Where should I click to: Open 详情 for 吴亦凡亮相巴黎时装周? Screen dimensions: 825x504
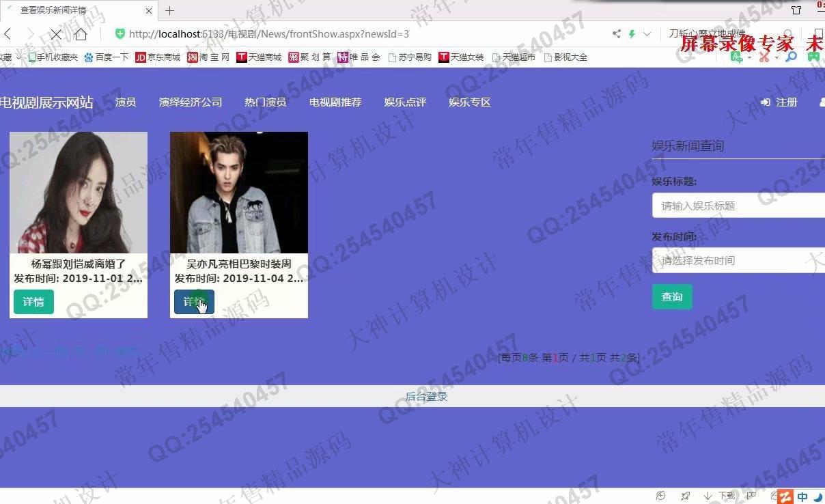(x=194, y=302)
